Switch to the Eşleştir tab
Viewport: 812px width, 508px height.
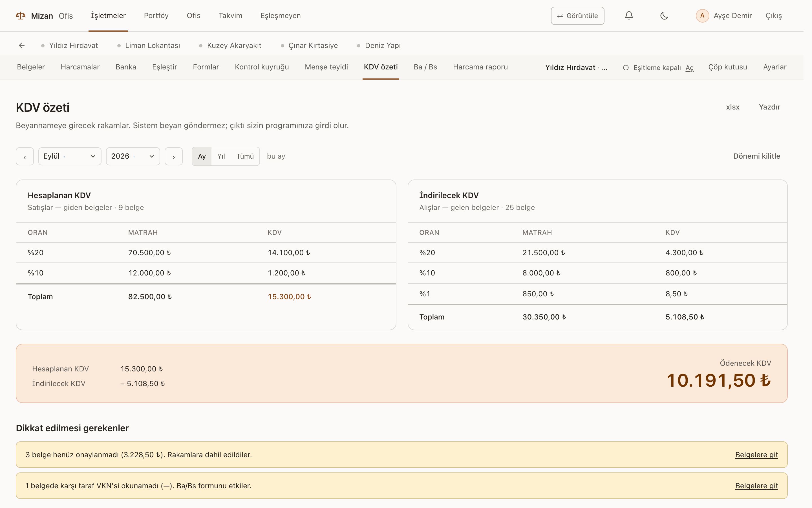tap(164, 67)
